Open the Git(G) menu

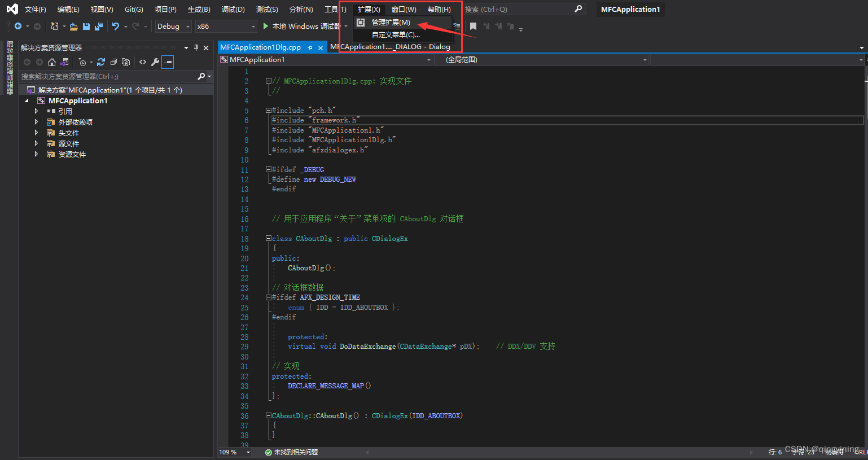pyautogui.click(x=134, y=9)
